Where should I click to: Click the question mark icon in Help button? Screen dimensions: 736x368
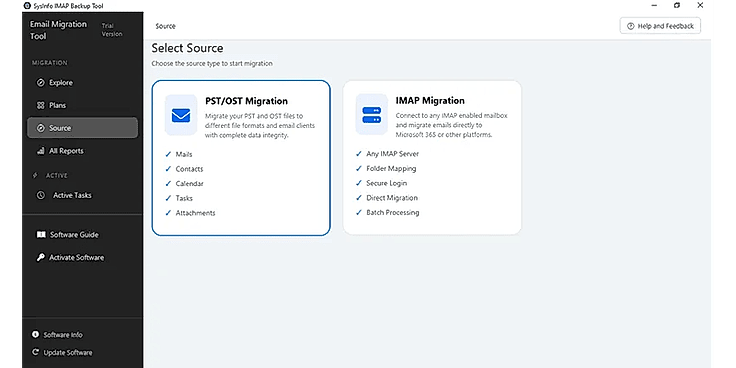point(630,26)
